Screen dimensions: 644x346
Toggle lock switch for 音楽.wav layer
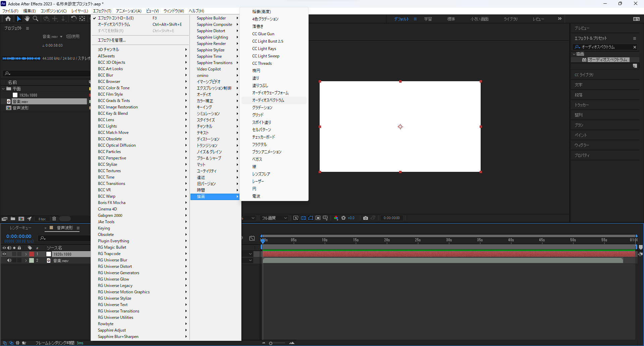click(19, 260)
